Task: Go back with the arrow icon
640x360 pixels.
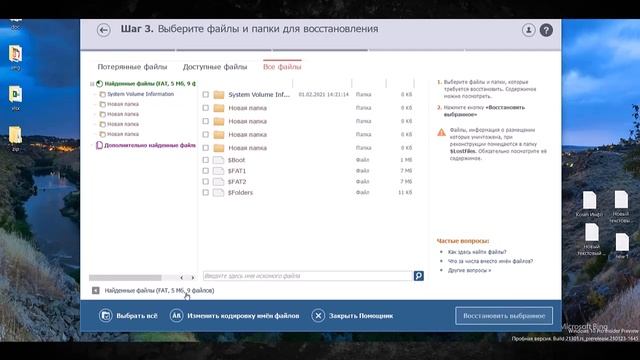Action: coord(104,30)
